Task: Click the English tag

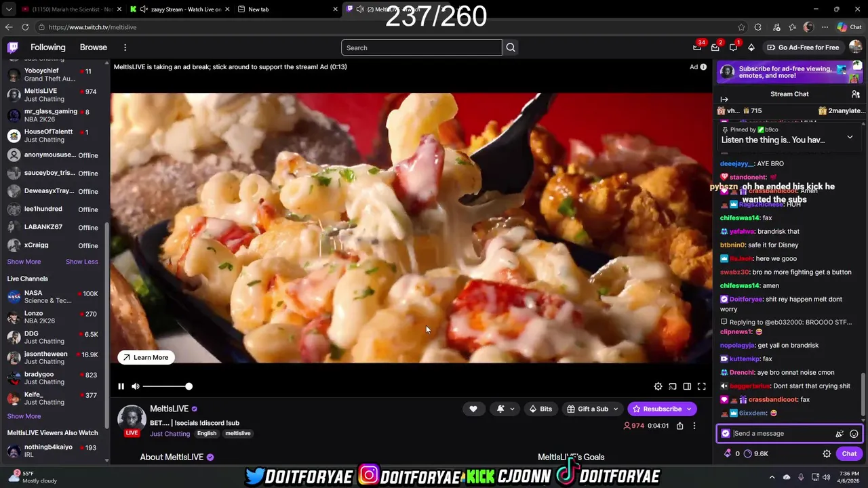Action: (x=207, y=434)
